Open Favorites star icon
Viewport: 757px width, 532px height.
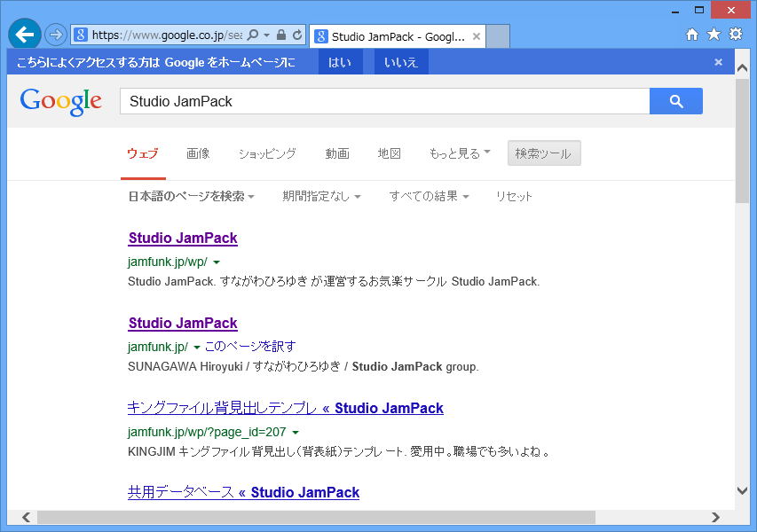[714, 34]
